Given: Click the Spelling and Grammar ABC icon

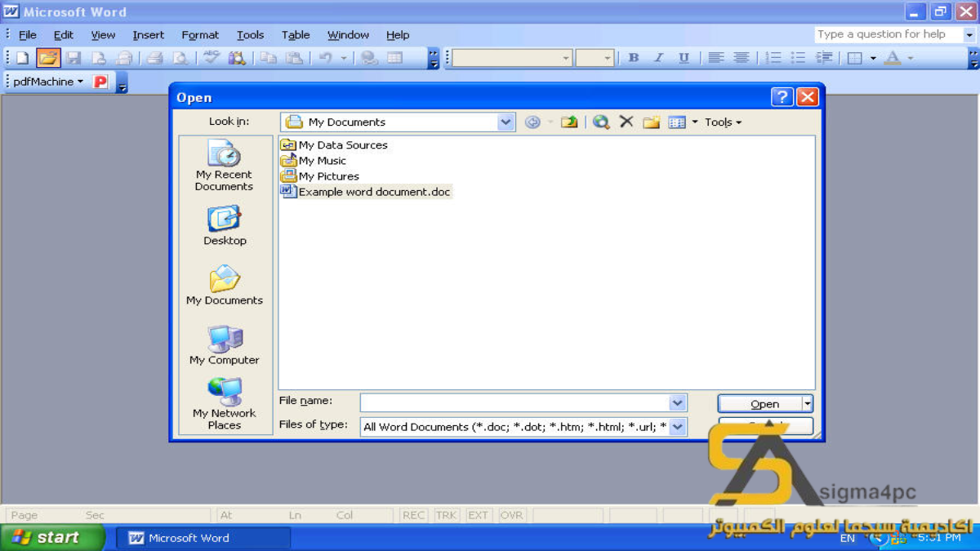Looking at the screenshot, I should 212,58.
